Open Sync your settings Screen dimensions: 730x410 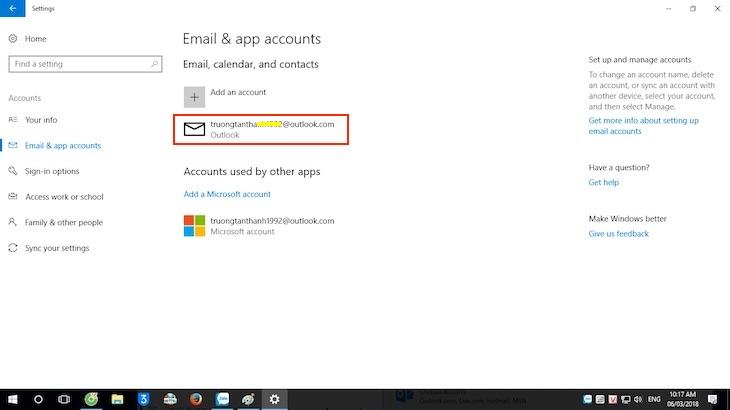(x=57, y=248)
